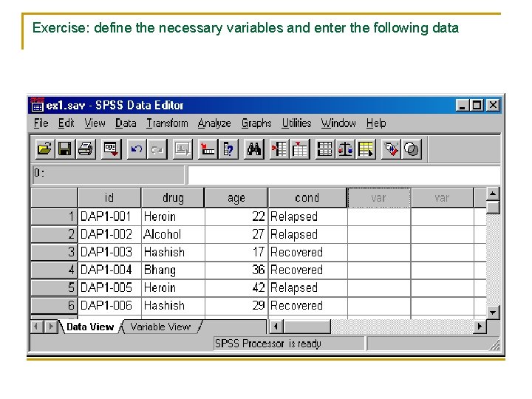Screen dimensions: 532x399
Task: Click the horizontal scrollbar left arrow
Action: (x=276, y=327)
